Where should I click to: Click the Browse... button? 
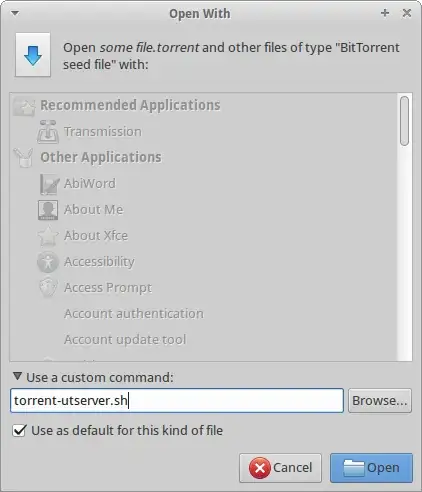(380, 400)
